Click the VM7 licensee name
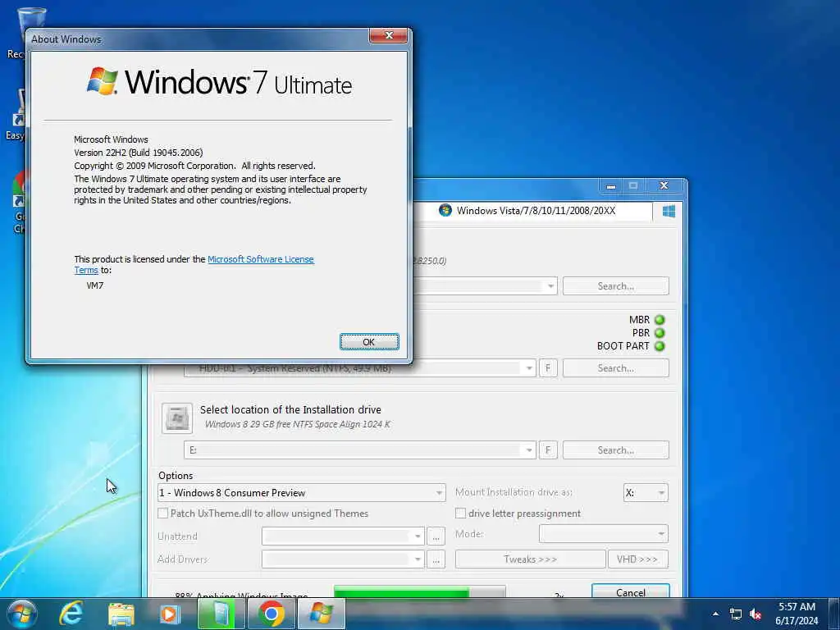 (x=95, y=285)
